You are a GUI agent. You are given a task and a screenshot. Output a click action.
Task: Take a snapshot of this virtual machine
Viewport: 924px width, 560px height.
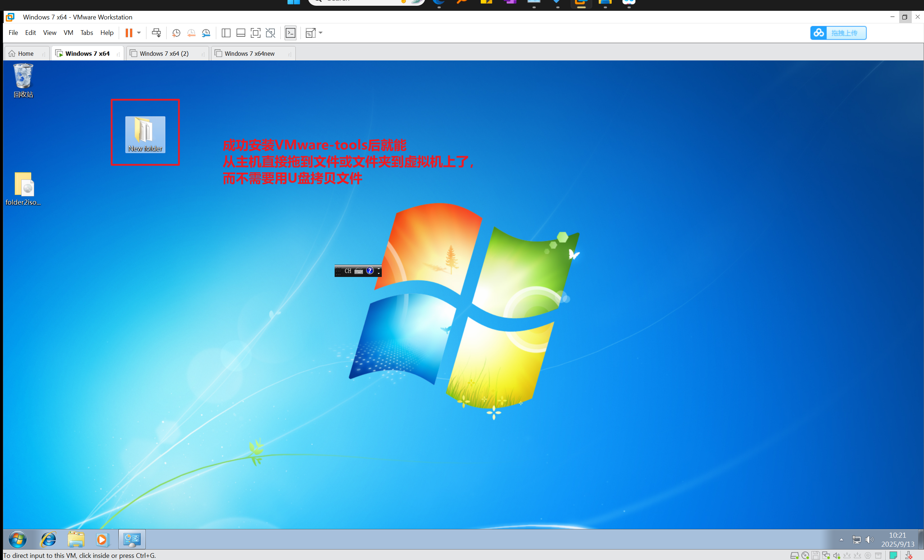pyautogui.click(x=176, y=33)
